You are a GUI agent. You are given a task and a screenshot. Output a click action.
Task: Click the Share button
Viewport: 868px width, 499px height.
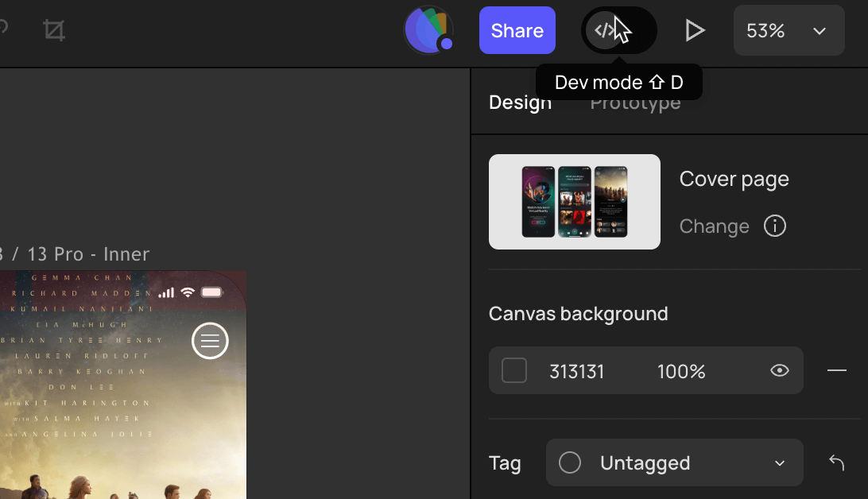(517, 30)
